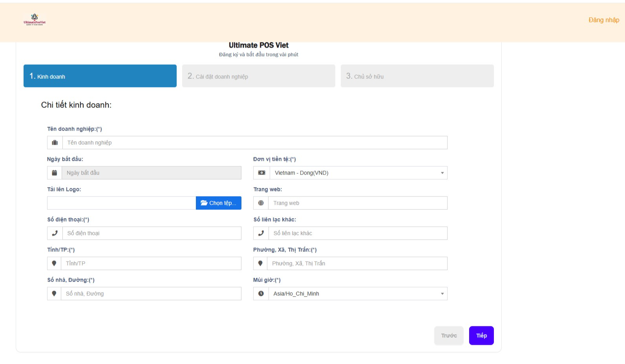Focus the Số điện thoại input field
Screen dimensions: 625x364
point(152,233)
